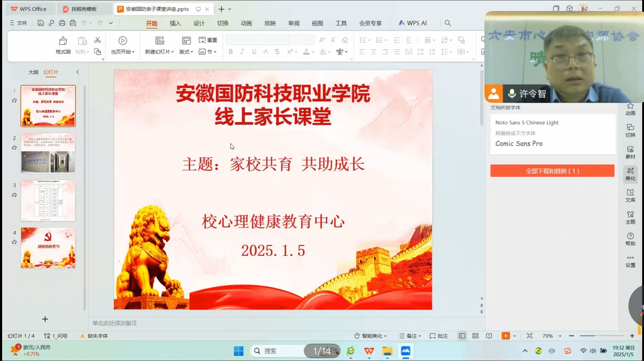Screen dimensions: 644x361
Task: Click the 缺失字体 status bar warning
Action: [94, 336]
